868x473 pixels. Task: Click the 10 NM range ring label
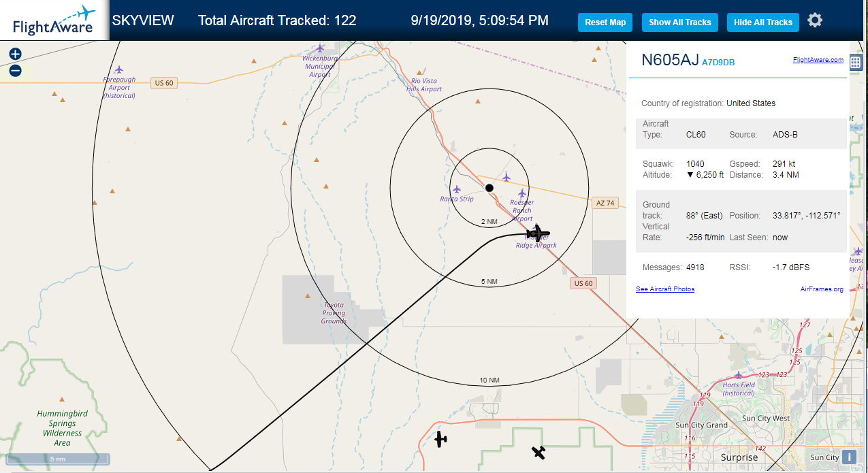(x=489, y=380)
